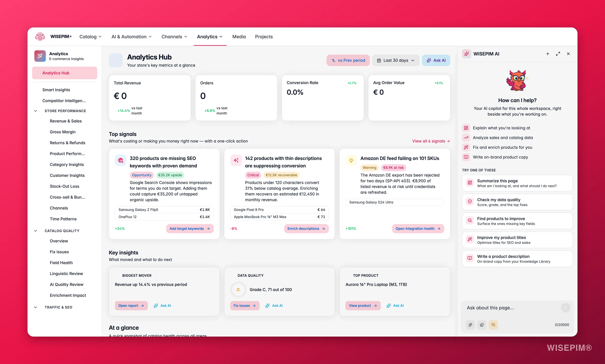Close the WISEPIM AI panel
The width and height of the screenshot is (605, 364).
coord(568,54)
